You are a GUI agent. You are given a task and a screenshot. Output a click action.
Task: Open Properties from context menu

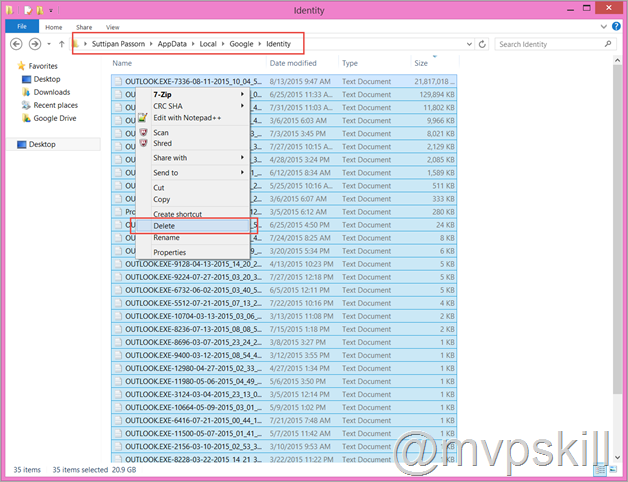click(193, 252)
